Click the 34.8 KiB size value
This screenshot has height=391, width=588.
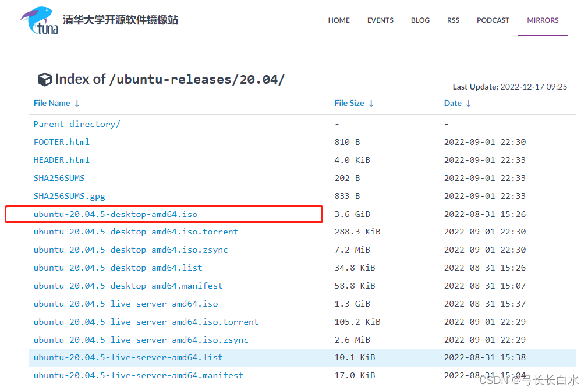(x=355, y=268)
